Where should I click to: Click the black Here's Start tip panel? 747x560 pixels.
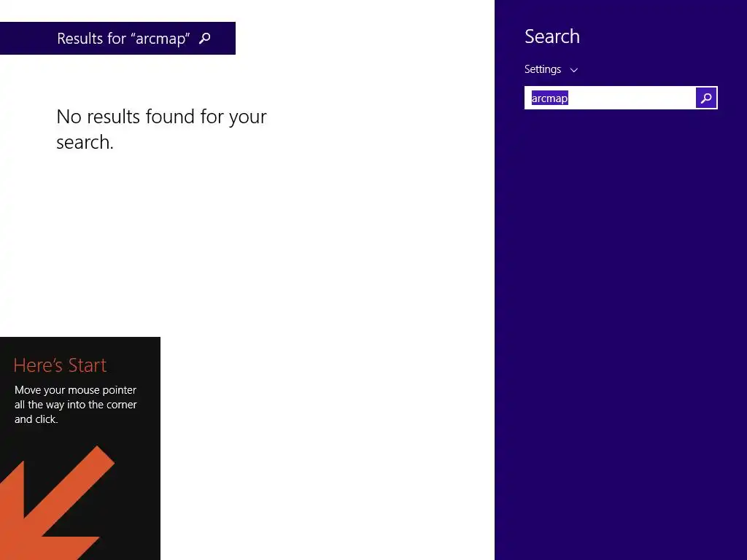tap(80, 448)
